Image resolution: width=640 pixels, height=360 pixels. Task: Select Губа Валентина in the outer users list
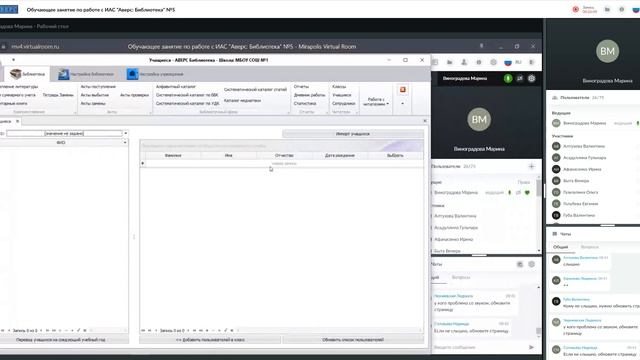[573, 215]
